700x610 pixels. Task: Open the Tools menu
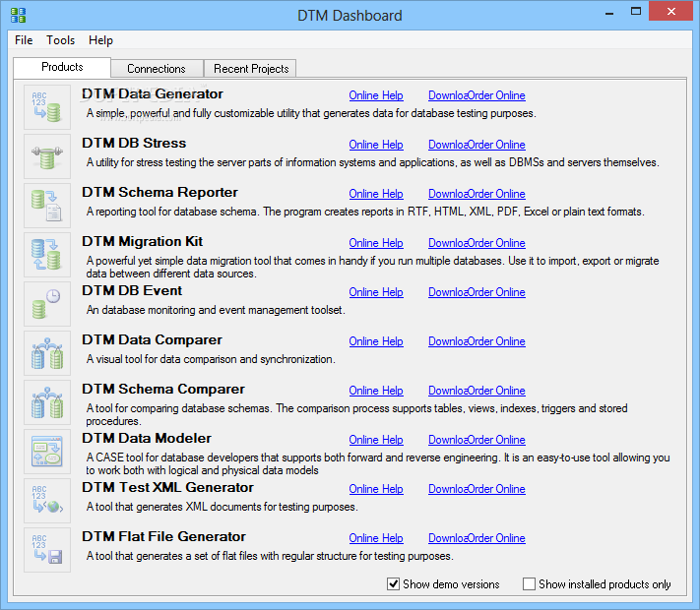pyautogui.click(x=61, y=40)
